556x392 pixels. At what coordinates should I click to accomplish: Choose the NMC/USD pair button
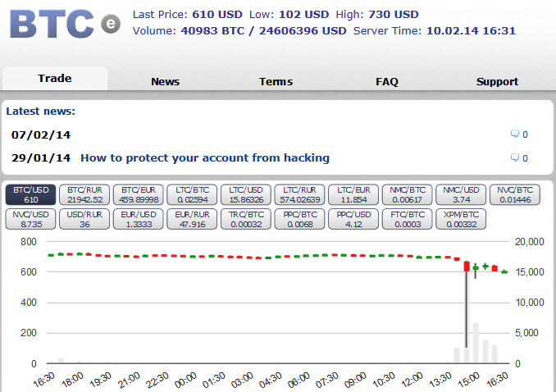tap(461, 194)
